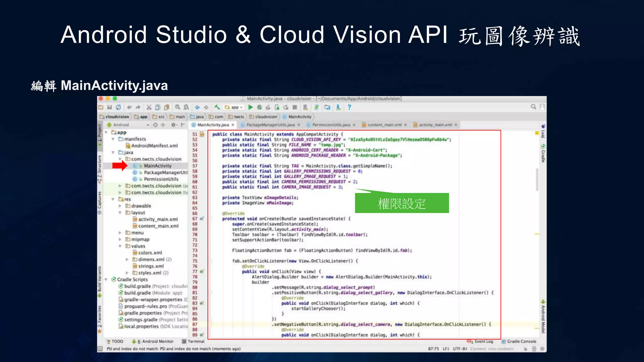
Task: Click the Replace search icon
Action: coord(186,107)
